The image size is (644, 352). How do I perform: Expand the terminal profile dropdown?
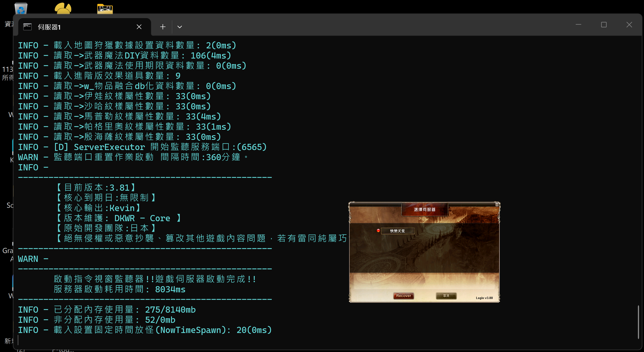179,27
